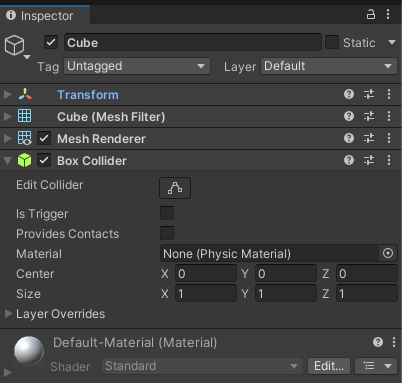Open Transform component help reference
402x383 pixels.
pos(349,94)
